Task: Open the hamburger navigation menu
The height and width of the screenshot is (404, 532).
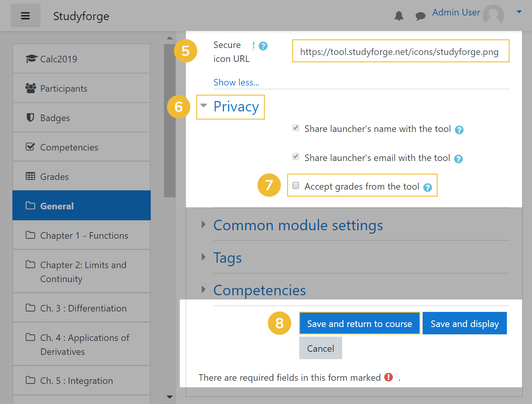Action: 25,15
